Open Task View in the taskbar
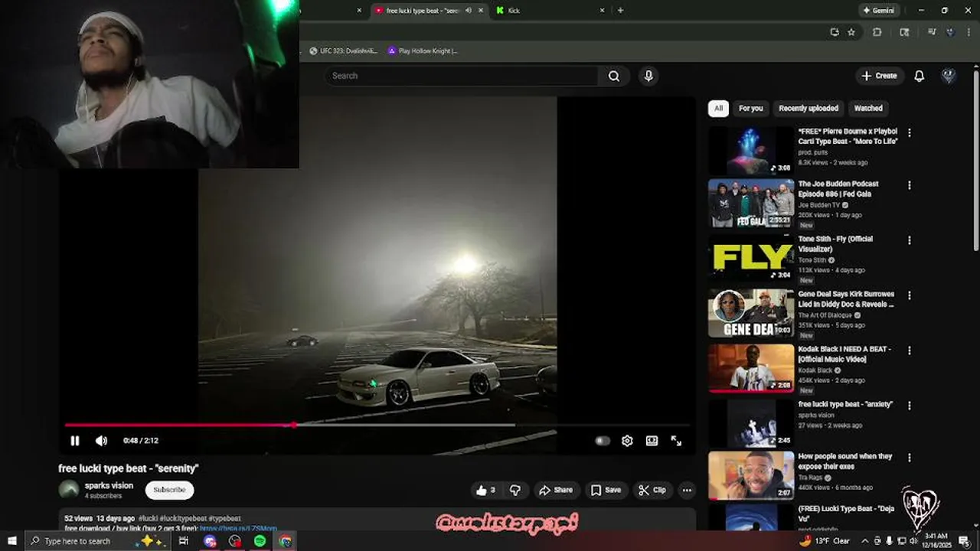This screenshot has width=980, height=551. [184, 541]
